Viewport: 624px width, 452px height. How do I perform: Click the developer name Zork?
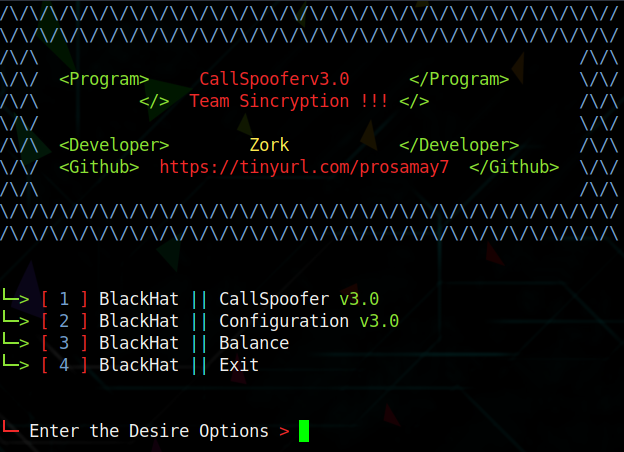pos(269,145)
